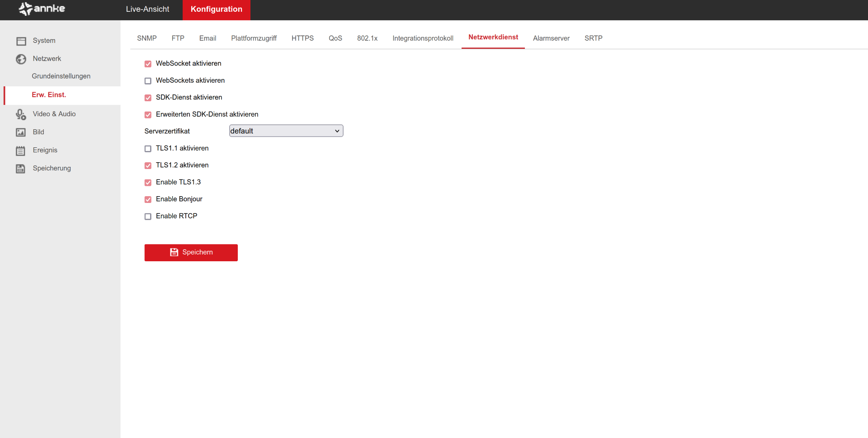
Task: Click the Speichern button
Action: [191, 253]
